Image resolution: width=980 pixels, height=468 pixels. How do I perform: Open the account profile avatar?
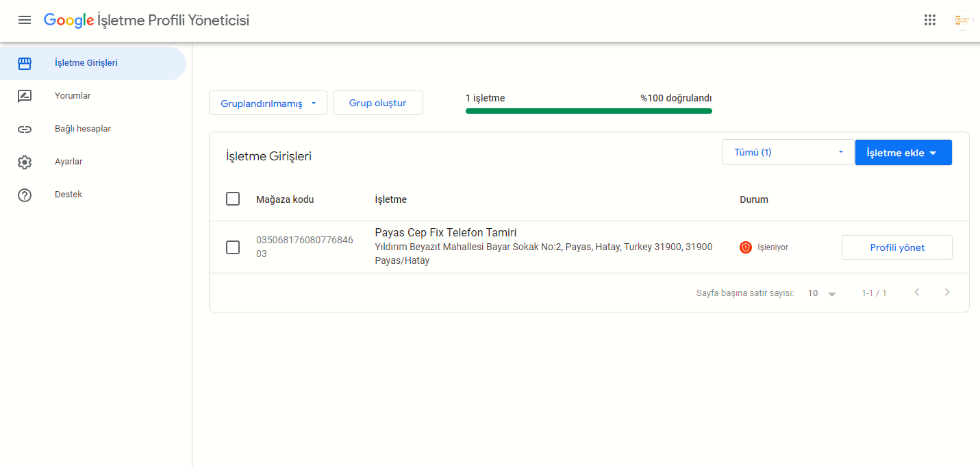(962, 20)
